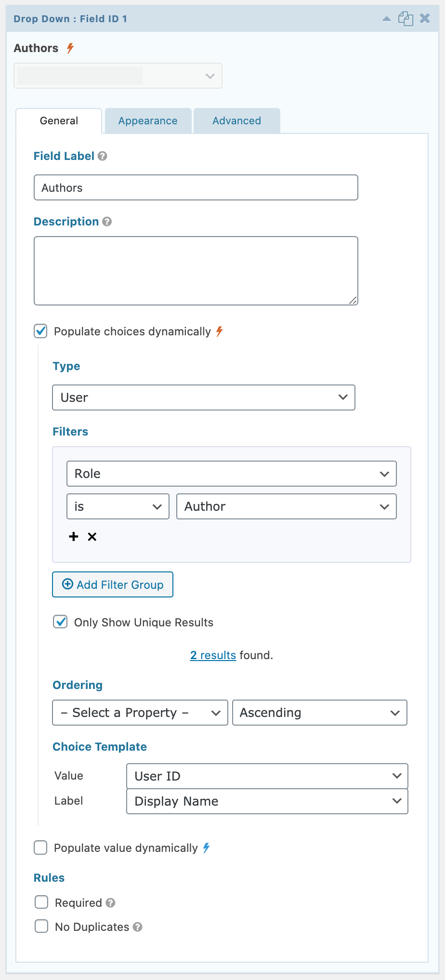The width and height of the screenshot is (445, 980).
Task: Open the No Duplicates help tooltip icon
Action: tap(137, 927)
